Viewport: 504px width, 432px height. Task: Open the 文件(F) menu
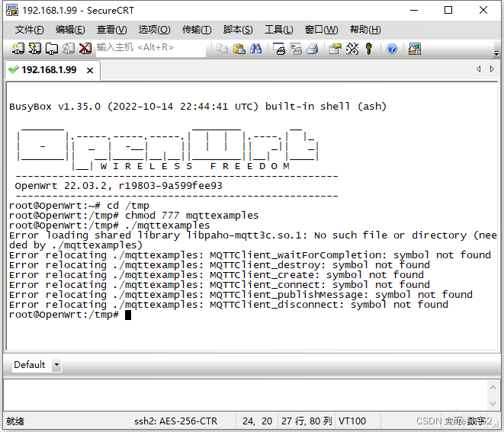coord(29,30)
